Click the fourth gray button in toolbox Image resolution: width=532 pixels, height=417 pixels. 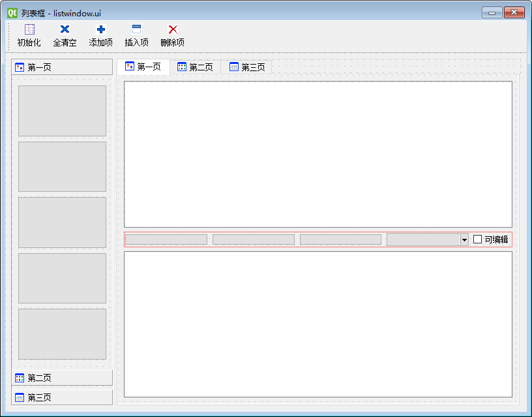(x=62, y=278)
